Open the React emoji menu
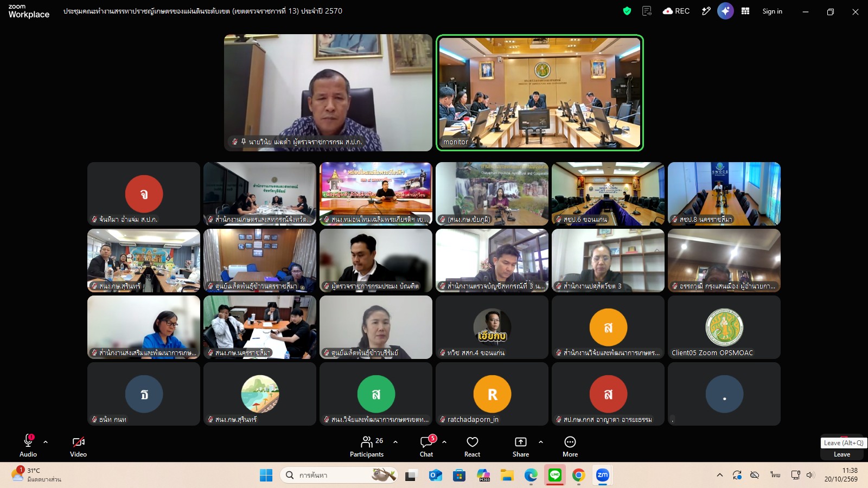This screenshot has height=488, width=868. coord(473,446)
